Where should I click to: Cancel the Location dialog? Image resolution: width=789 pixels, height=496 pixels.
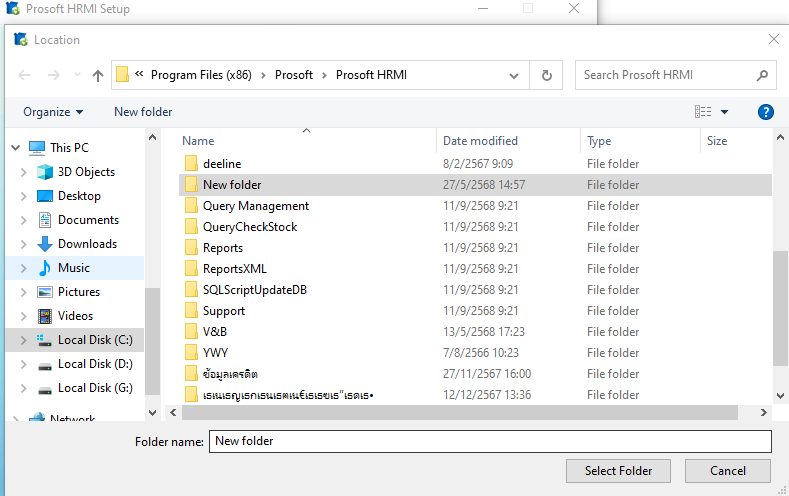click(x=727, y=471)
